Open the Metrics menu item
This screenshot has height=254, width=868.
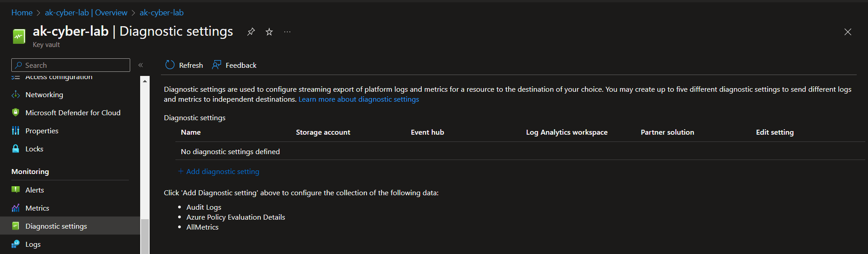pos(37,208)
